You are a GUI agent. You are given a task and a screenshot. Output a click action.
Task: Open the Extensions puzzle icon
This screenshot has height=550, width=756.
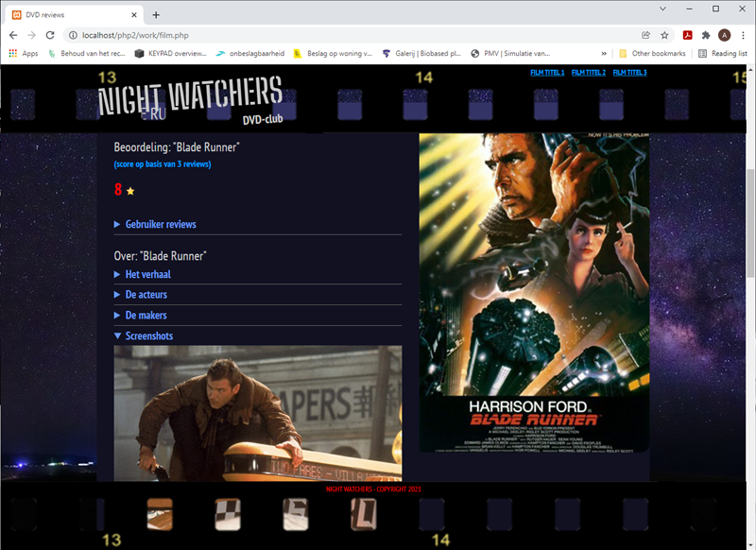[706, 35]
